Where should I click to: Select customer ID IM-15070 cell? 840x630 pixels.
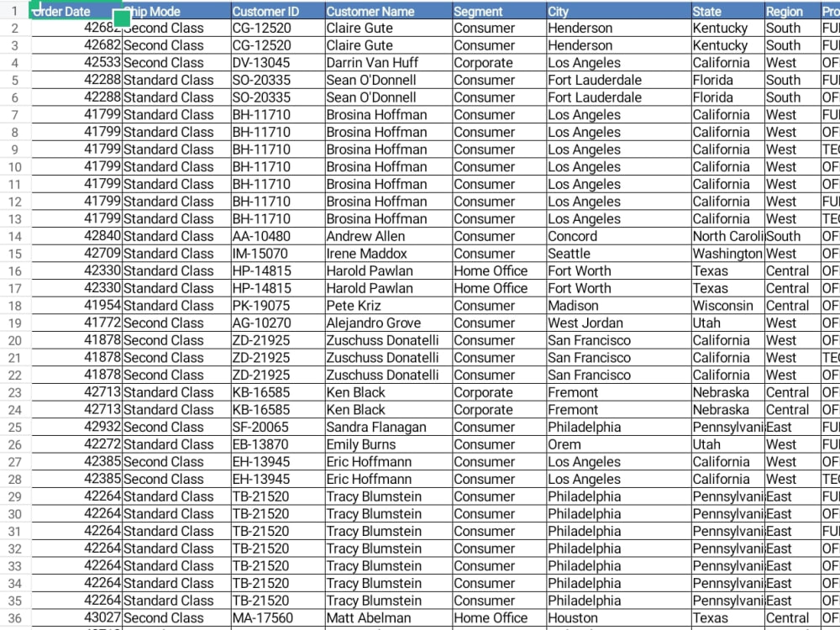tap(277, 254)
